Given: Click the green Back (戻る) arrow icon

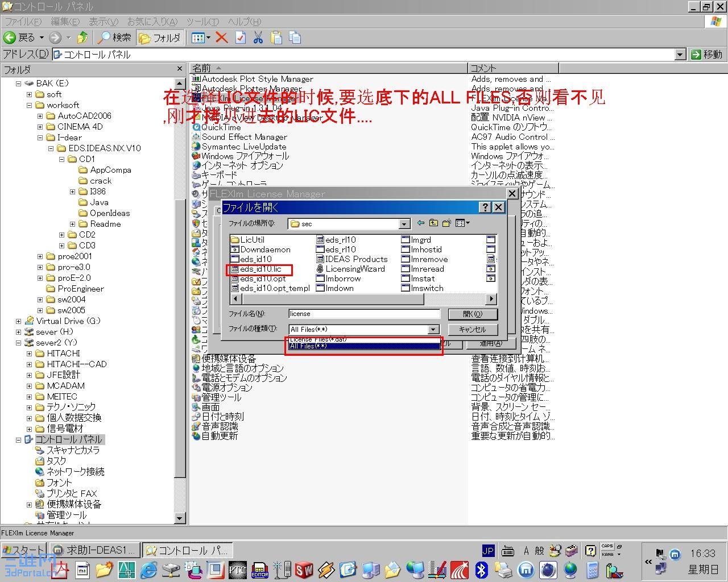Looking at the screenshot, I should pyautogui.click(x=10, y=38).
